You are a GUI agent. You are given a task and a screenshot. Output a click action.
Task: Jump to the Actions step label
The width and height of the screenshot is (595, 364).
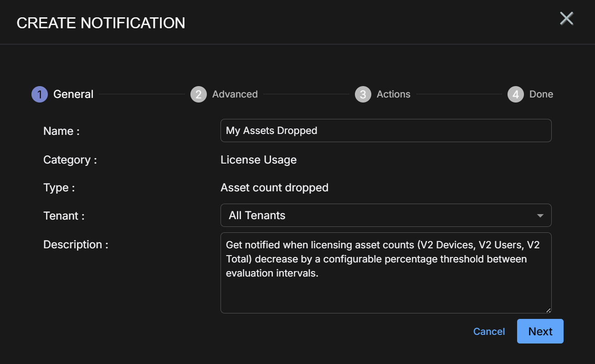coord(394,94)
